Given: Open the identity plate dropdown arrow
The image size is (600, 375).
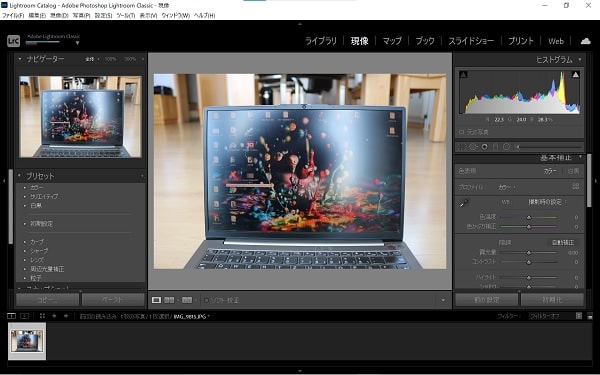Looking at the screenshot, I should pos(77,43).
